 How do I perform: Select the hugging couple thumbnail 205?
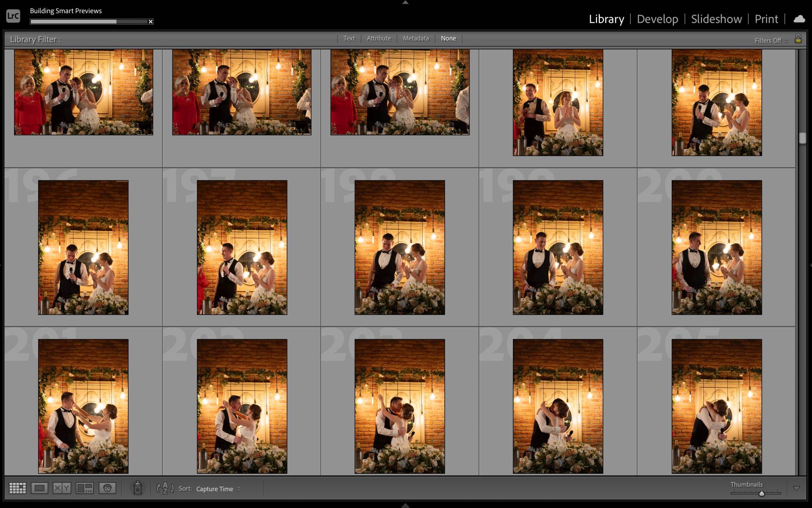point(717,406)
